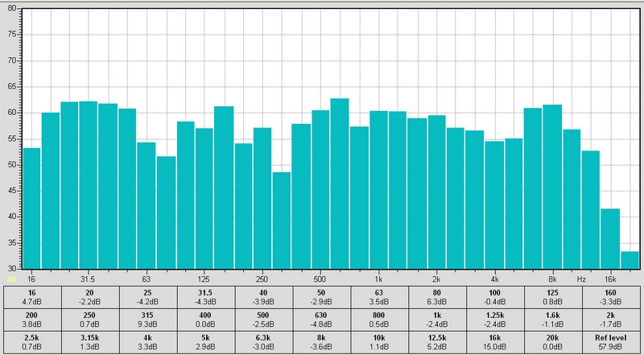Click the 50 Hz -2.9dB cell
The image size is (644, 355).
(x=322, y=297)
